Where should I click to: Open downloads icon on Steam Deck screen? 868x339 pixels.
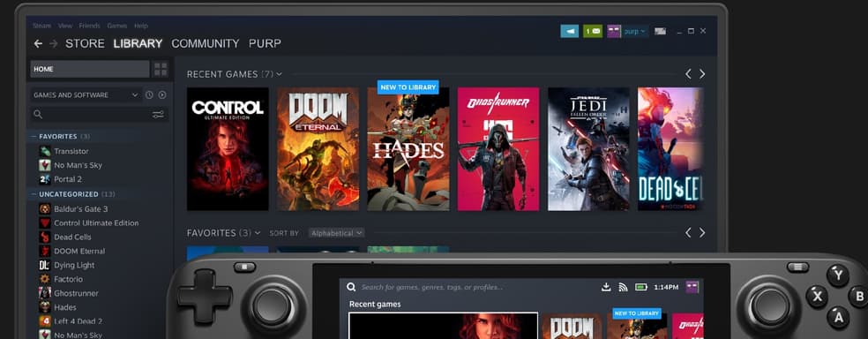coord(606,287)
